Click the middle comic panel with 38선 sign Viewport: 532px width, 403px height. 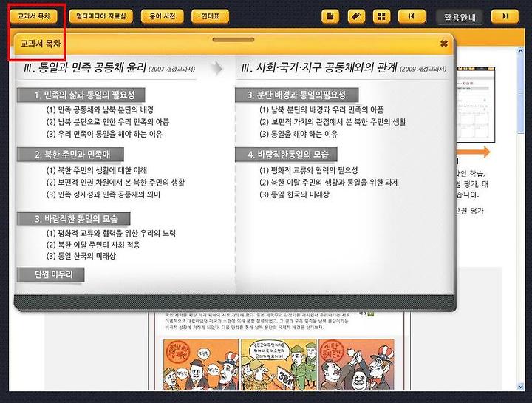pyautogui.click(x=279, y=365)
